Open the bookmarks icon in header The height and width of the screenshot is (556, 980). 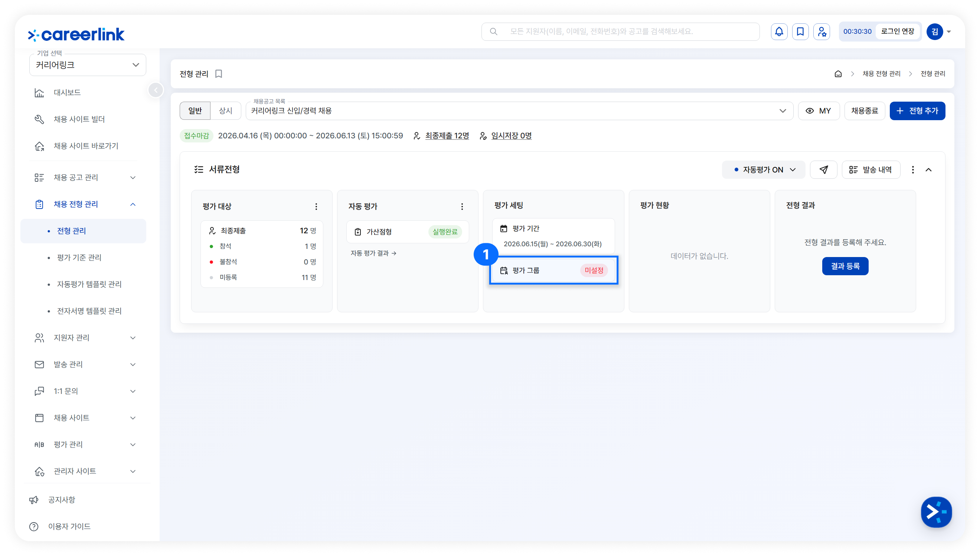[x=800, y=32]
